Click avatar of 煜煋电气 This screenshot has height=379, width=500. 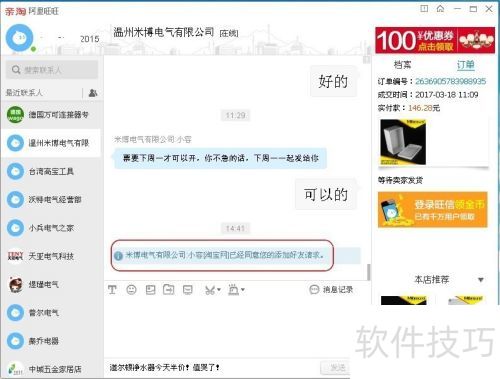point(15,284)
